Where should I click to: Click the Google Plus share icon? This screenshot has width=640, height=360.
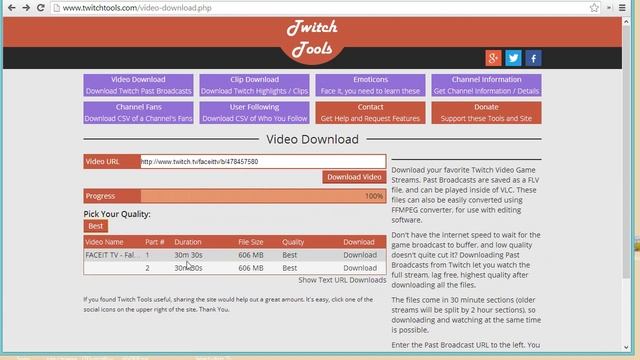(493, 58)
